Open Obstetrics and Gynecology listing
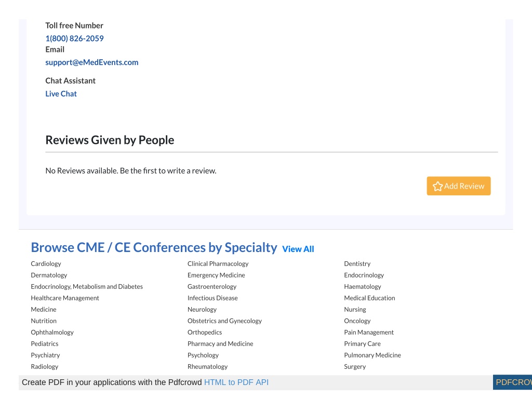Screen dimensions: 532x411 pyautogui.click(x=224, y=321)
